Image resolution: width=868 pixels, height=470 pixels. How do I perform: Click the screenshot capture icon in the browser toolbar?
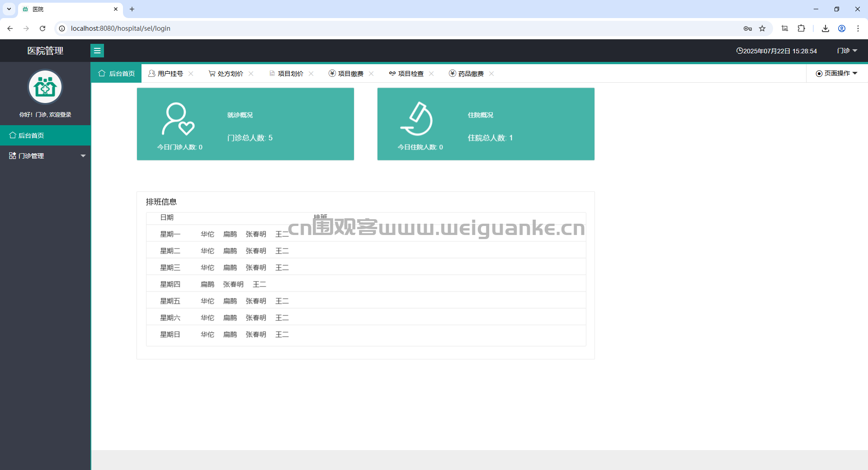click(x=785, y=28)
